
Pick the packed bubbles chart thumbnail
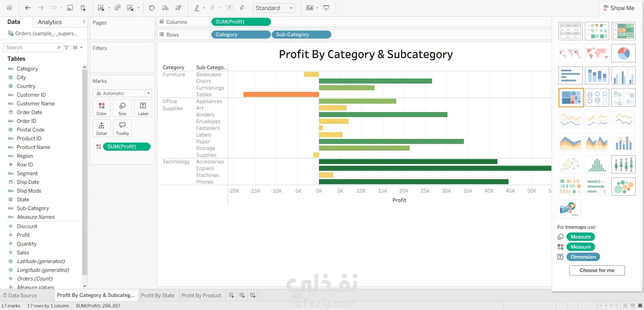point(624,187)
